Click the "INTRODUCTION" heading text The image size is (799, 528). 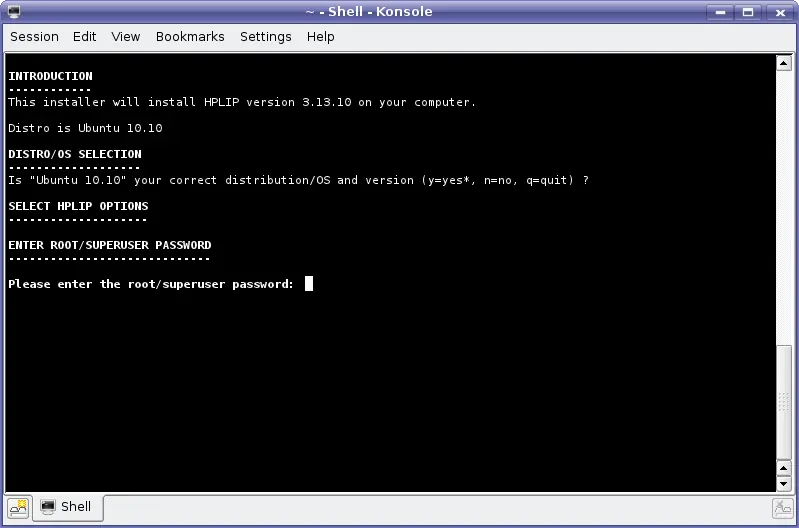(50, 76)
